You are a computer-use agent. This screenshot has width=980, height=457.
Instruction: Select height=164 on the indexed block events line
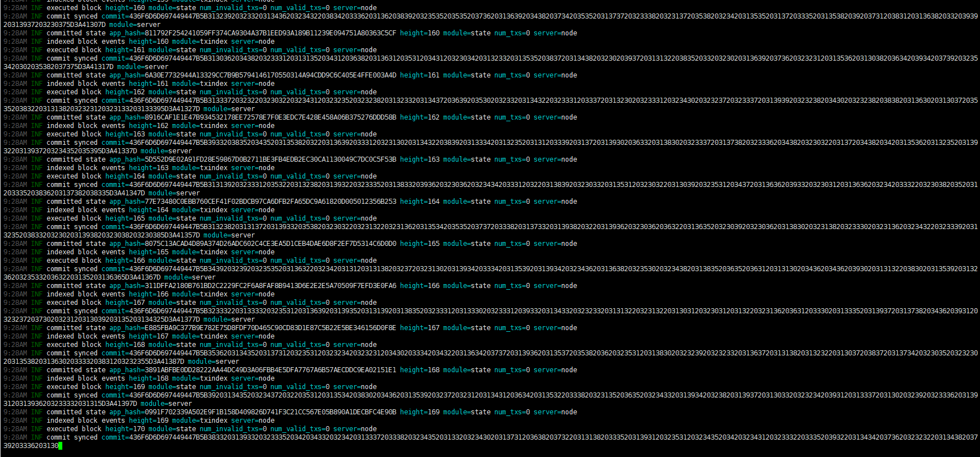[149, 210]
